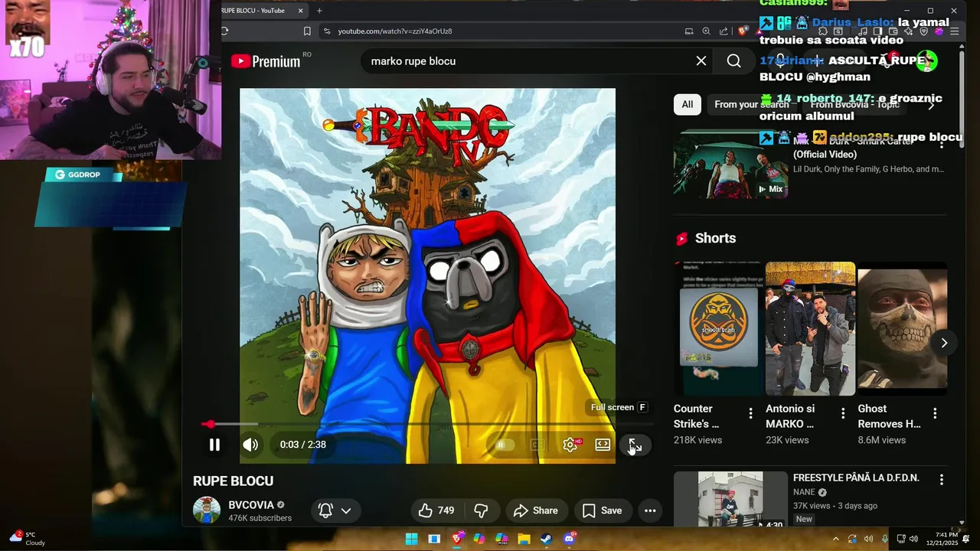Open Brave browser in taskbar
Viewport: 980px width, 551px height.
[457, 539]
